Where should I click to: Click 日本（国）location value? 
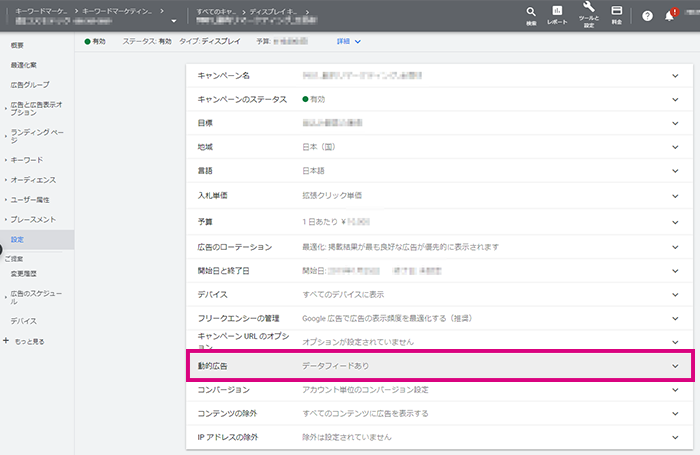[x=319, y=147]
